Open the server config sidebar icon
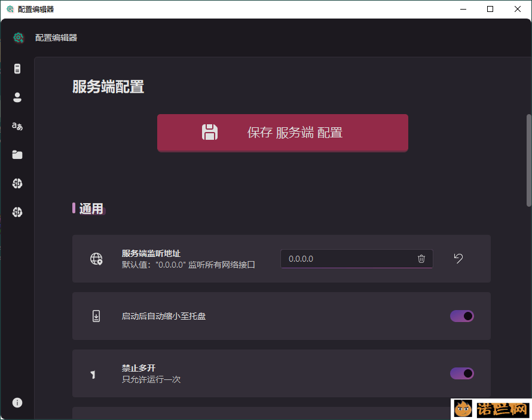This screenshot has width=532, height=420. (17, 69)
